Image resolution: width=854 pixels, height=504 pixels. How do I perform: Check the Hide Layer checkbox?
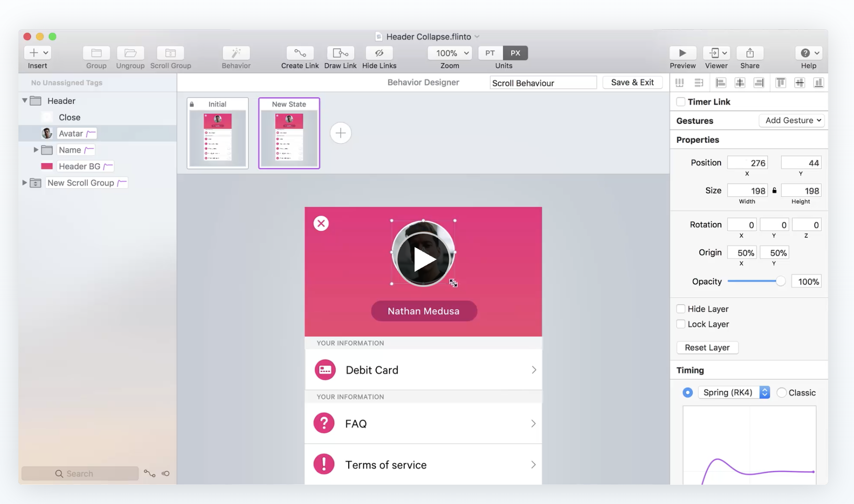(681, 309)
